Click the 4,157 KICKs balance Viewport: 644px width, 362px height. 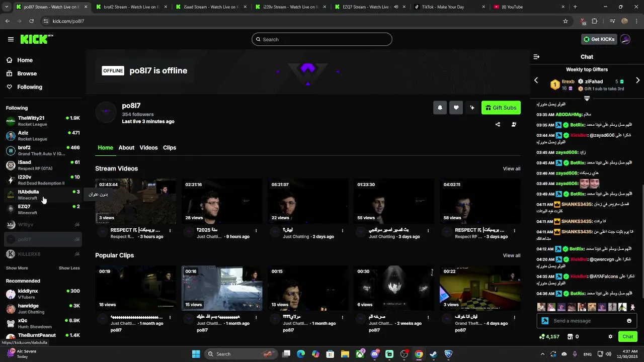549,336
